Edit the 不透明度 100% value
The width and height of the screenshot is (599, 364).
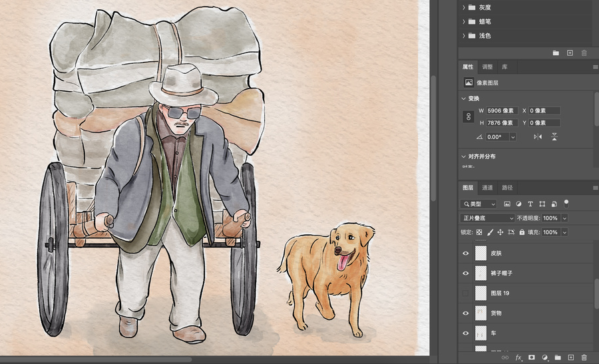point(550,218)
